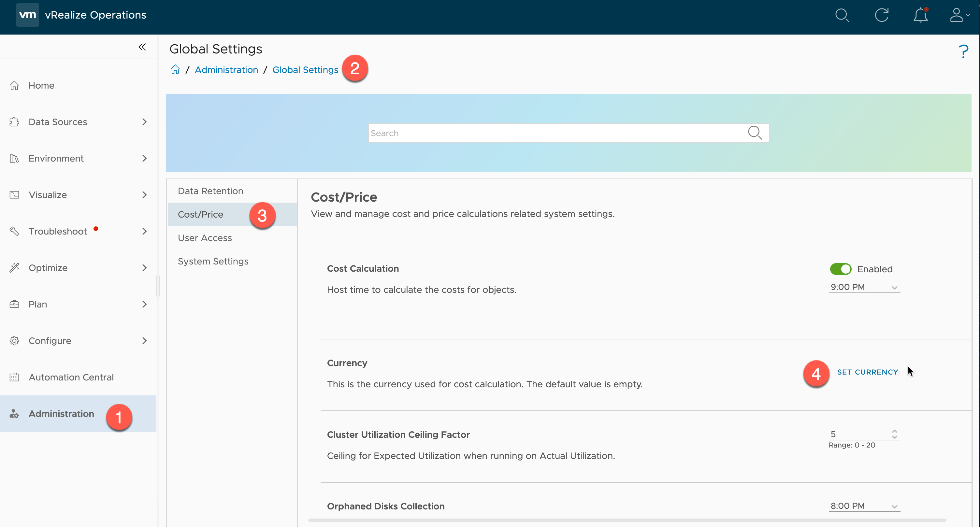Click the Cluster Utilization Ceiling Factor value field
The image size is (980, 527).
[x=859, y=434]
